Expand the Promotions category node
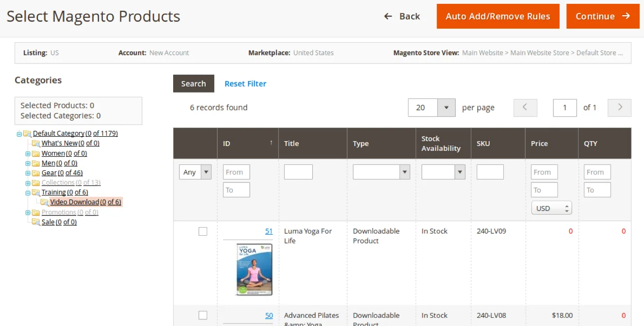644x326 pixels. [x=28, y=212]
